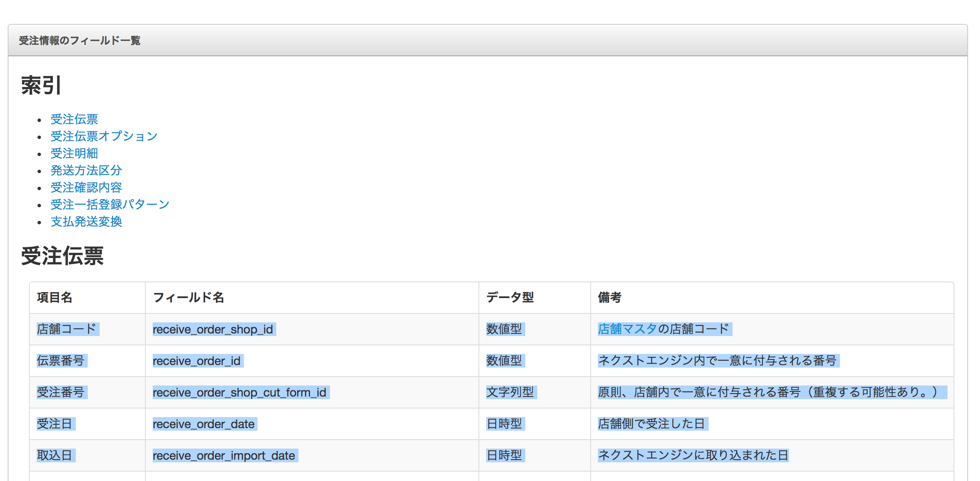980x481 pixels.
Task: Jump to the 発送方法区分 section link
Action: [x=86, y=170]
